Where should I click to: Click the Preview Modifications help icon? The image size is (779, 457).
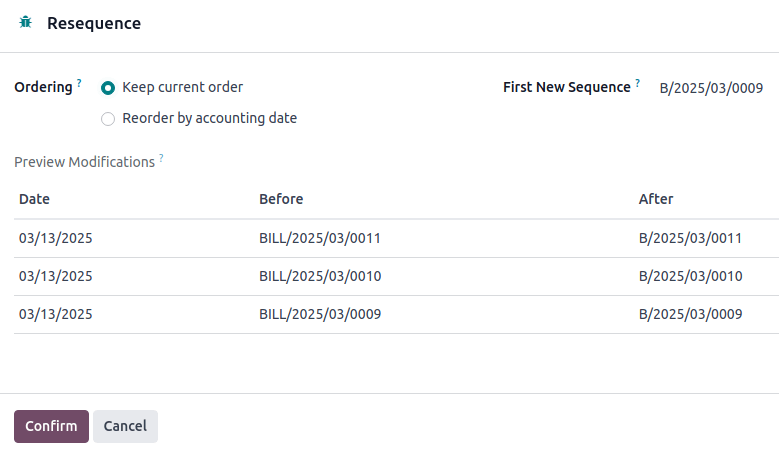click(161, 157)
